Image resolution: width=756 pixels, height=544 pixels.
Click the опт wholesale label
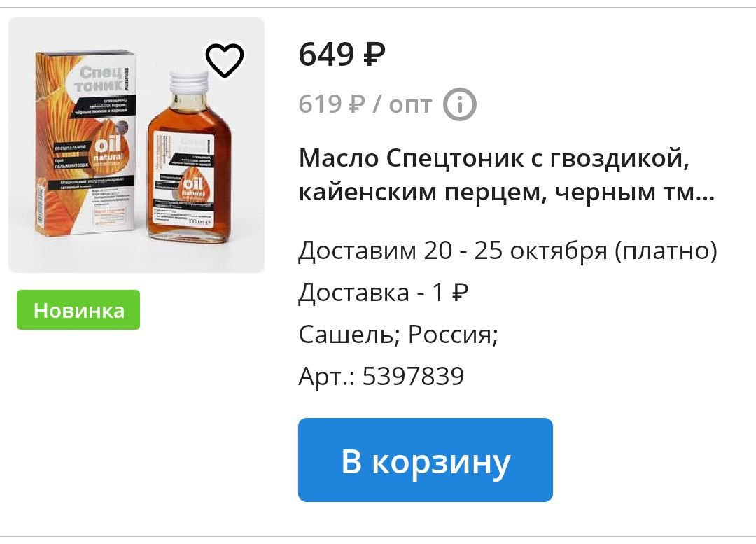pos(409,104)
